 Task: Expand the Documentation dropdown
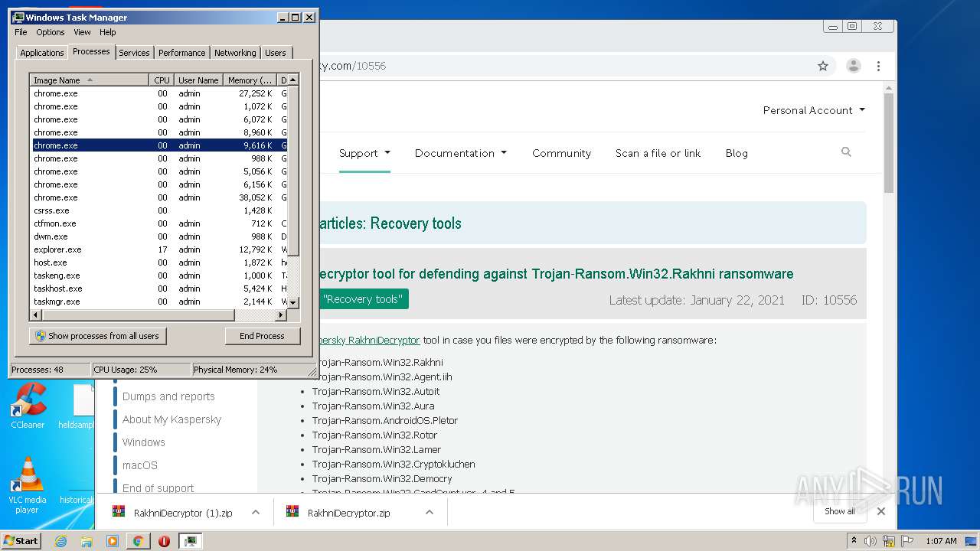tap(461, 153)
